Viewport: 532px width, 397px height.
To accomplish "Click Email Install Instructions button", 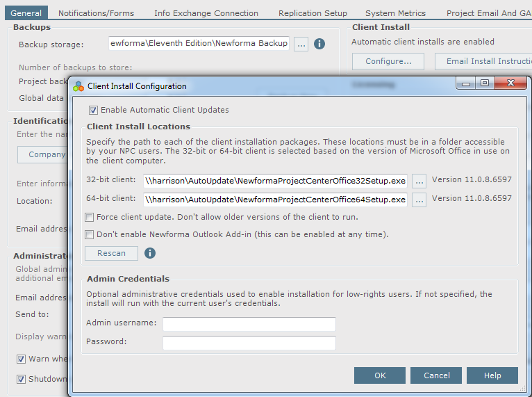I will click(483, 61).
